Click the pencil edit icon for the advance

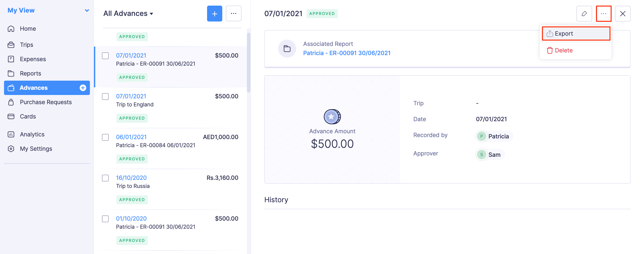tap(584, 13)
